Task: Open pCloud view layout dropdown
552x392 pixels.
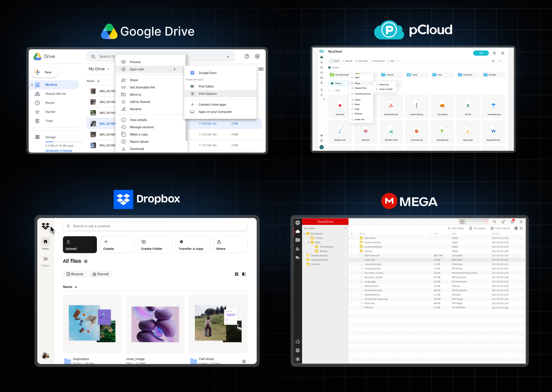Action: pos(494,61)
